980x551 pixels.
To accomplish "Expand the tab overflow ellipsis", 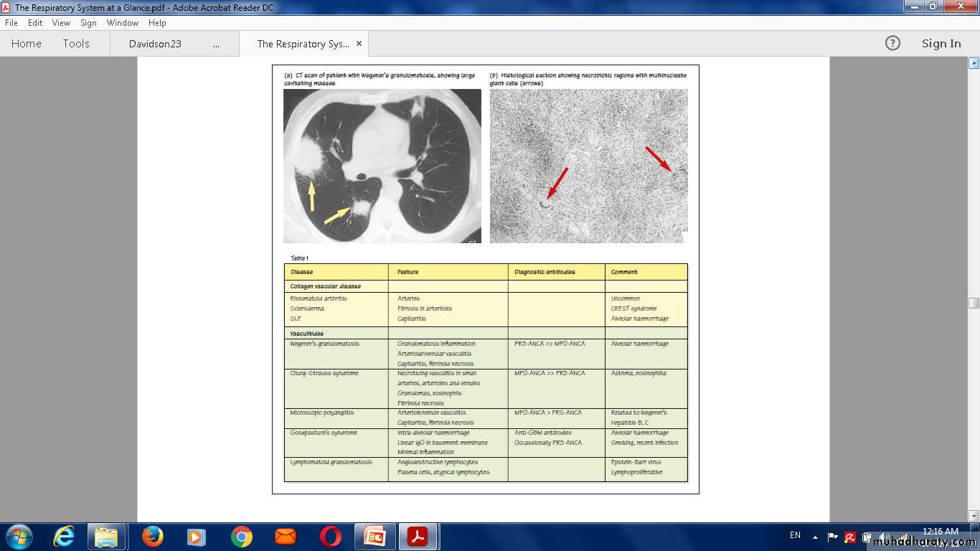I will click(216, 44).
